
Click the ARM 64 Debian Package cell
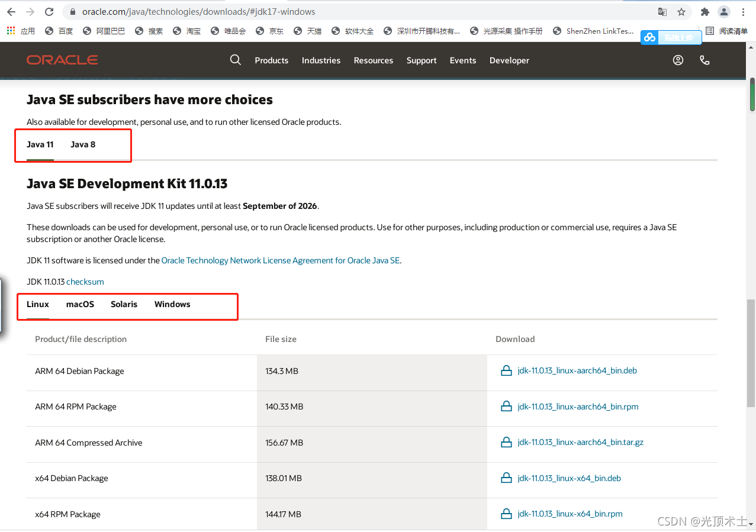point(142,373)
